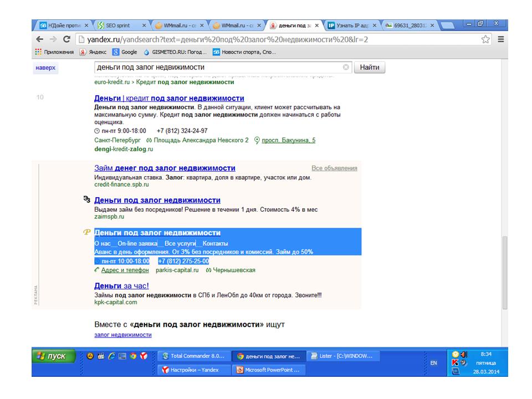Switch to the second WMmail.ru tab
The height and width of the screenshot is (399, 532).
coord(236,25)
